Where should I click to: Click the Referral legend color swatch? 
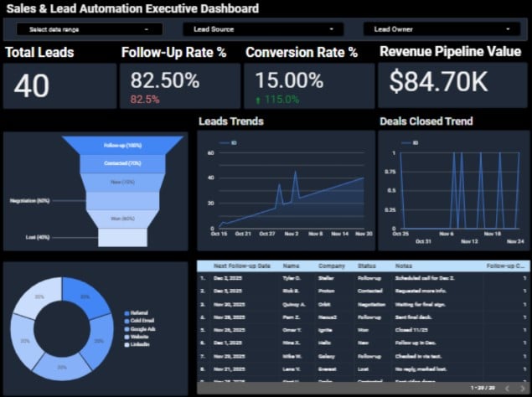[127, 313]
